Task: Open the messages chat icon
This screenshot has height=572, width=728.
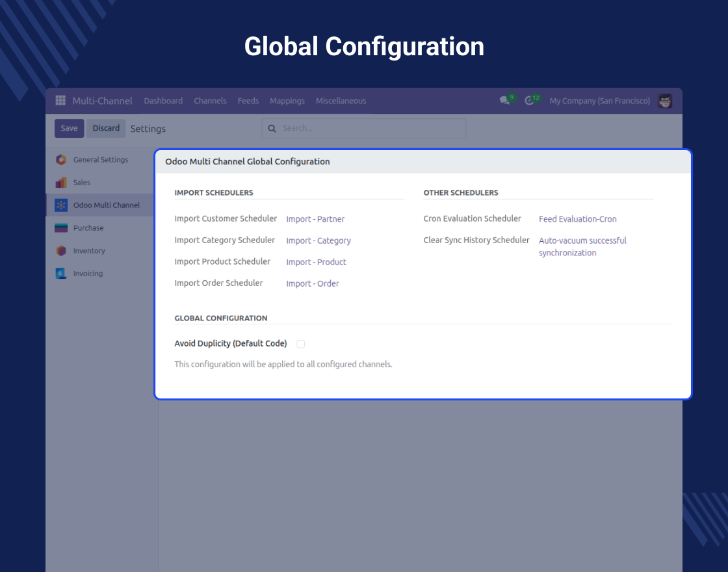Action: [504, 101]
